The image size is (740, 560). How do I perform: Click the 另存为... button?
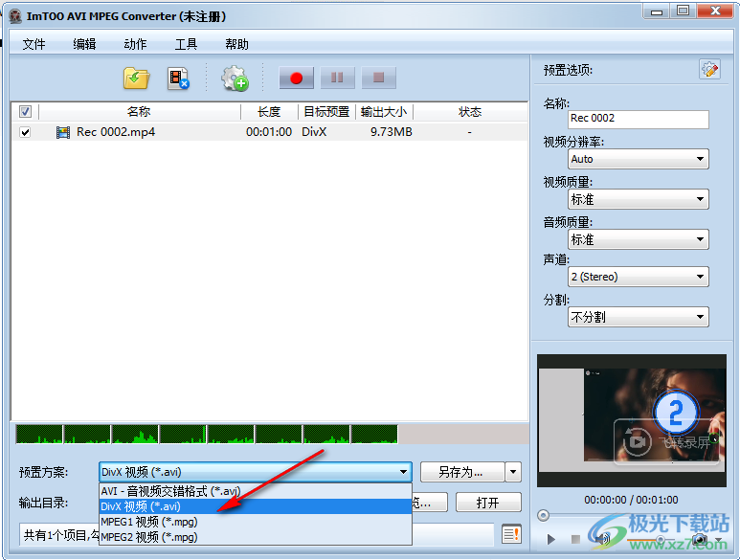462,472
